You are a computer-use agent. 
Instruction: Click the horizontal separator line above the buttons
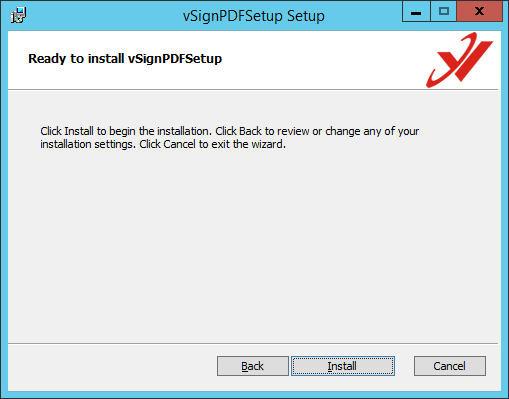(253, 343)
